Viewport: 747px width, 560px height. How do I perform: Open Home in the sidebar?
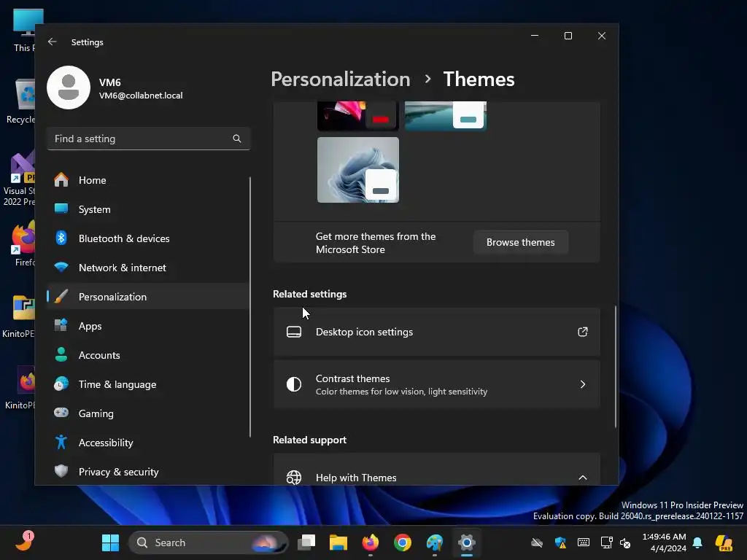point(147,180)
